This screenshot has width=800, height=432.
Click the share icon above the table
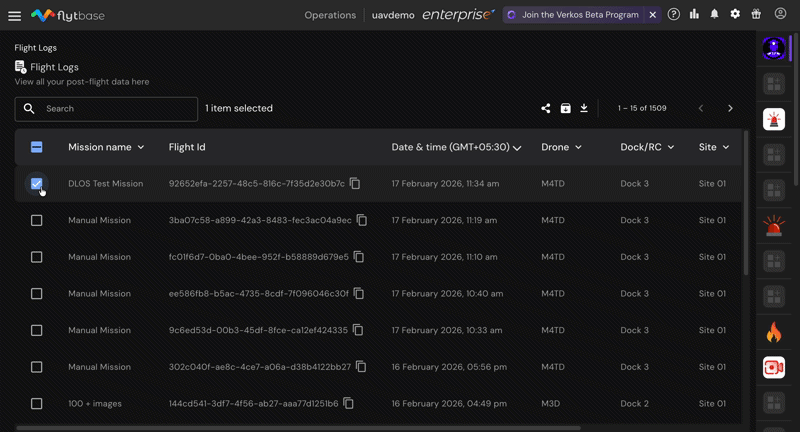click(546, 108)
